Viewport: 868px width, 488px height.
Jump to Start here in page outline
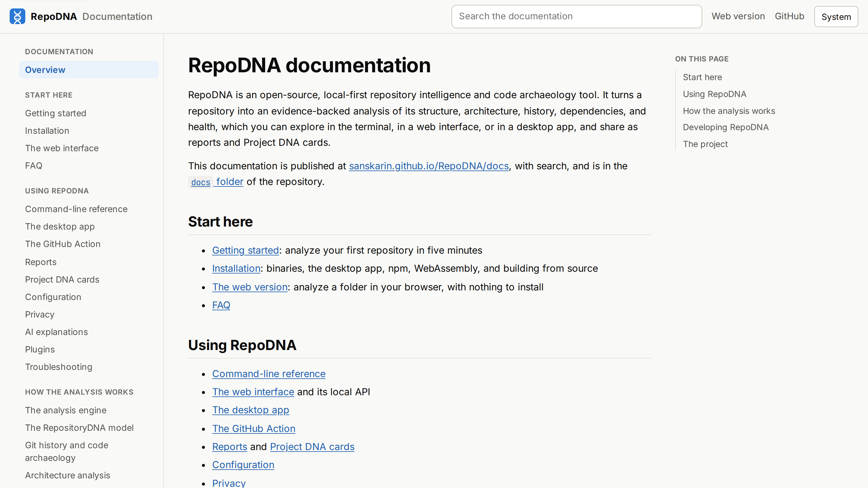click(702, 77)
